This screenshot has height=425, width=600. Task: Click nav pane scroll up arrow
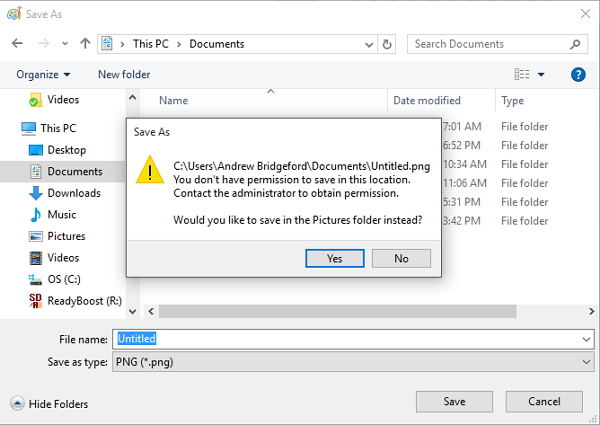pyautogui.click(x=132, y=98)
